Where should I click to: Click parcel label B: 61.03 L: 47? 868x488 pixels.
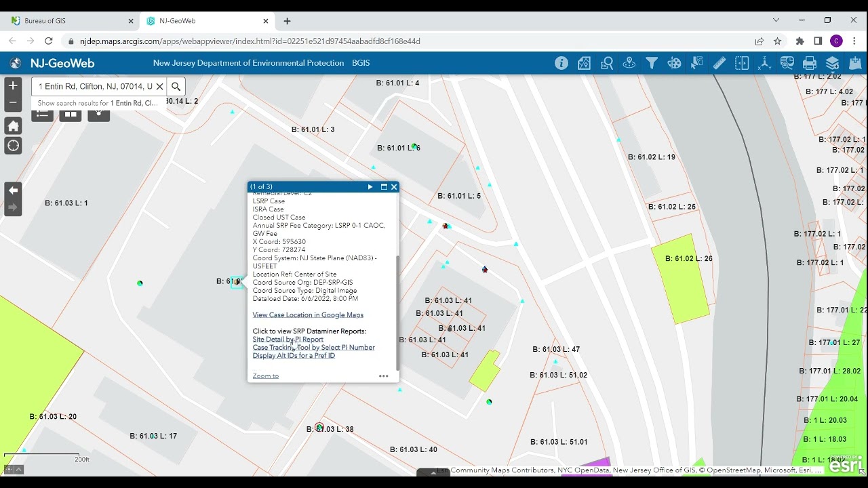click(556, 350)
